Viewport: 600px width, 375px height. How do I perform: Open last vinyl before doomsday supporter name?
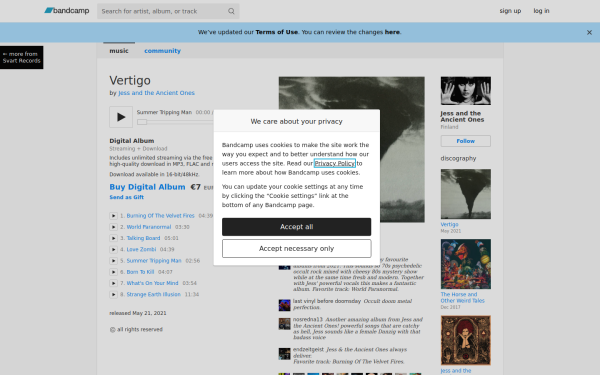click(x=327, y=301)
